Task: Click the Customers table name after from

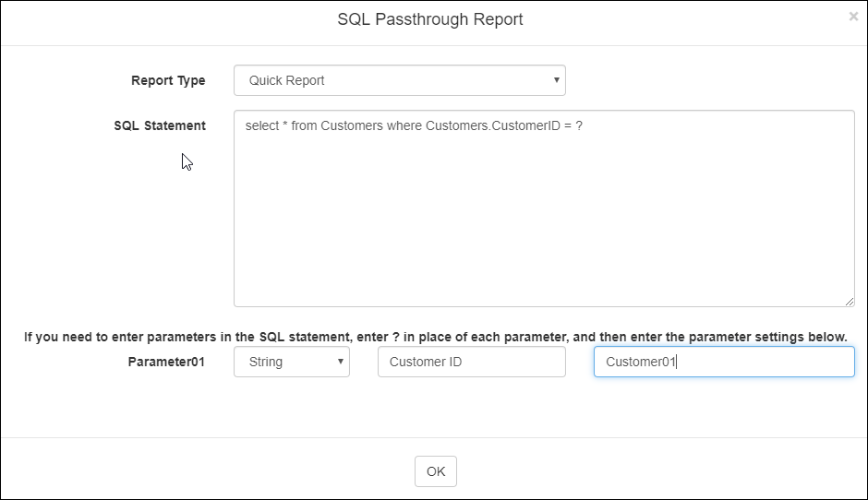Action: tap(351, 125)
